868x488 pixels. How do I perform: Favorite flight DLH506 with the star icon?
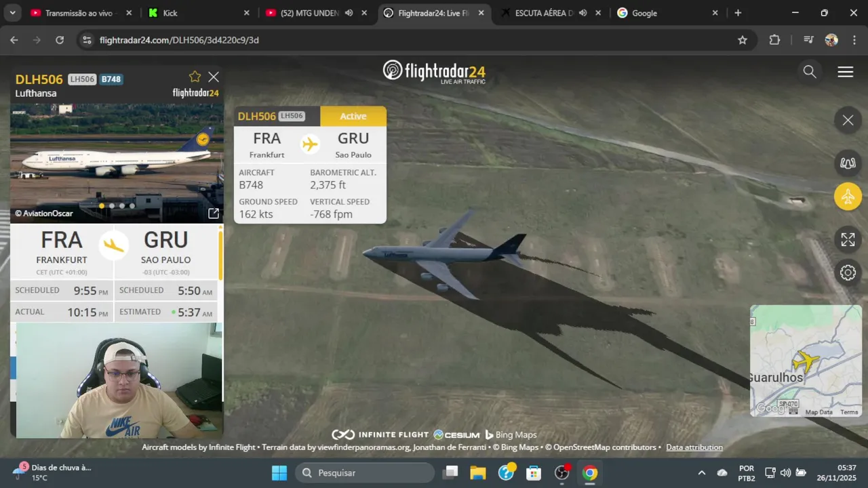(x=195, y=77)
